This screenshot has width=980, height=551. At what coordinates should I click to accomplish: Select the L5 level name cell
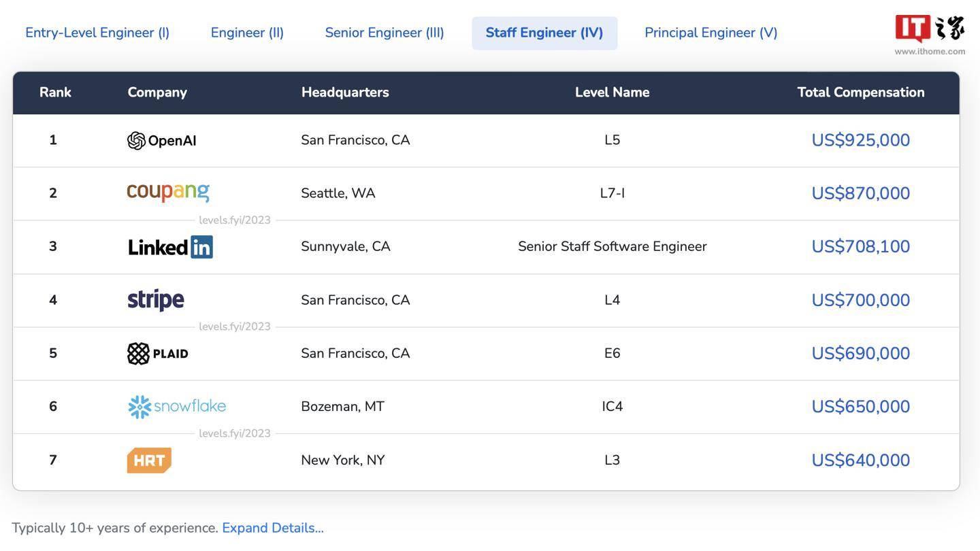612,140
